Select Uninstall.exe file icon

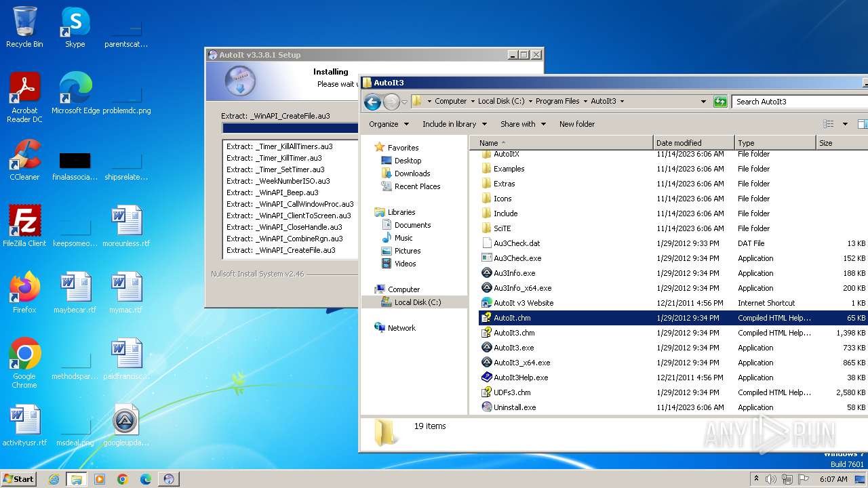click(x=486, y=407)
